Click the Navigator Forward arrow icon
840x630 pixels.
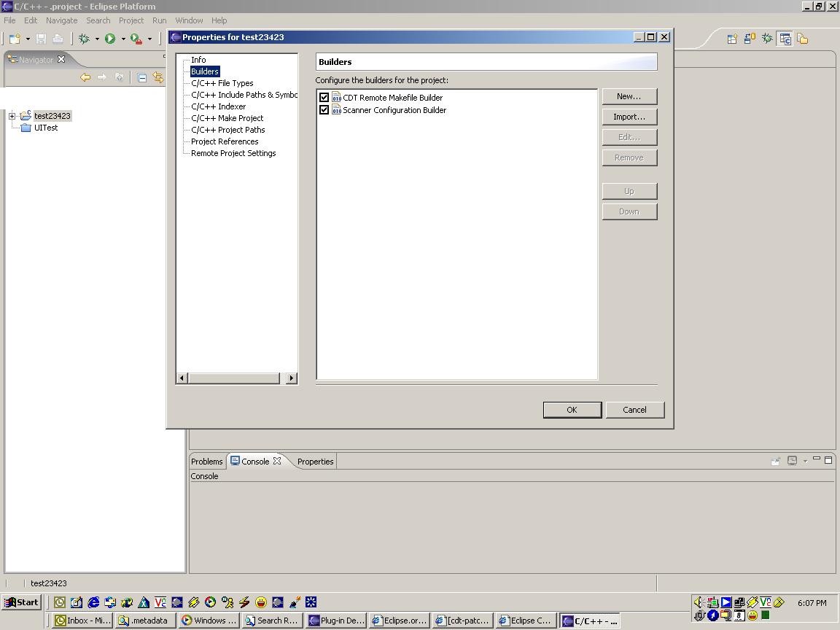(x=102, y=78)
